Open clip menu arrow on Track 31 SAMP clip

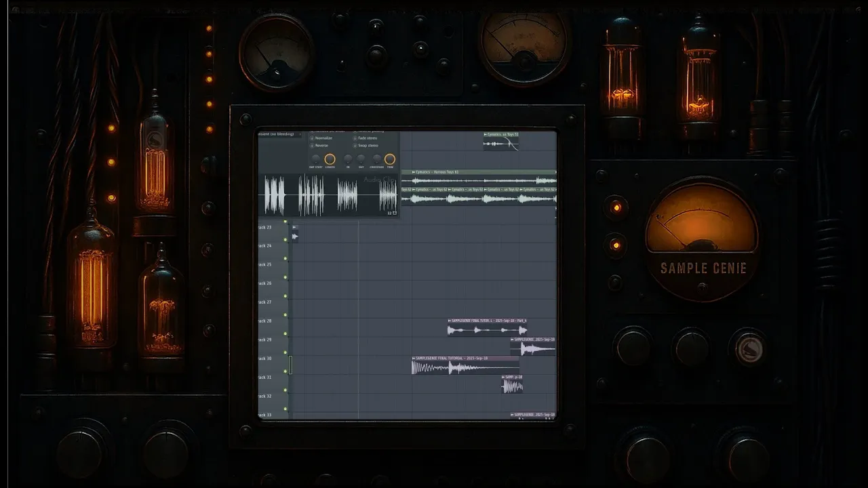(504, 377)
